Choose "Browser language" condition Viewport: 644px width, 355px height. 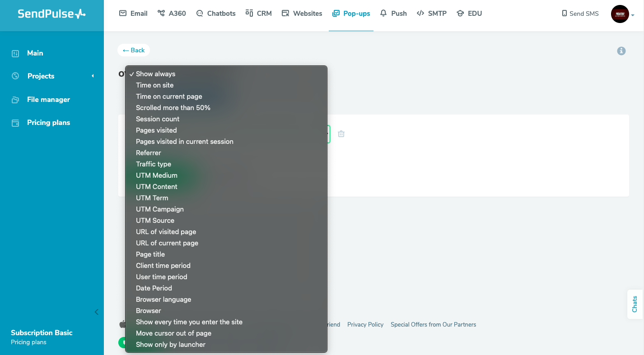click(x=163, y=300)
